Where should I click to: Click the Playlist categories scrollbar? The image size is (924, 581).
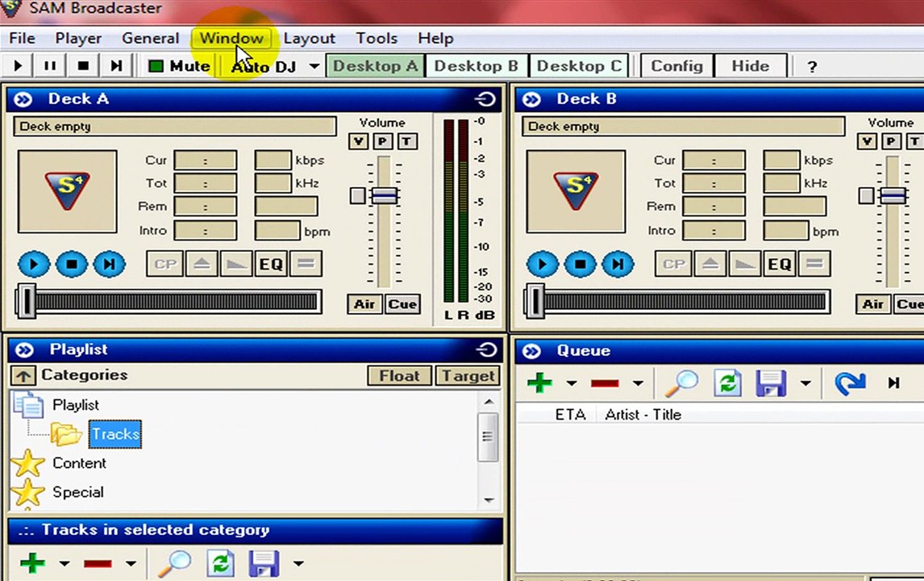[488, 437]
